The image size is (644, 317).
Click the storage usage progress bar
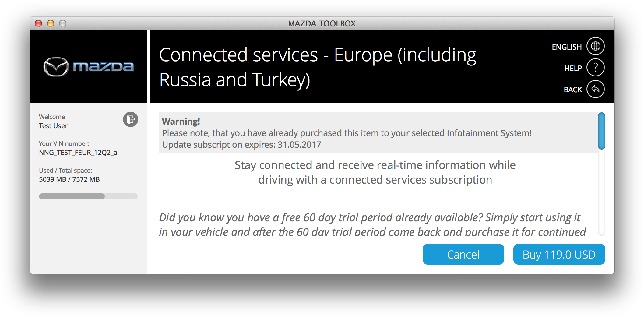pyautogui.click(x=88, y=196)
